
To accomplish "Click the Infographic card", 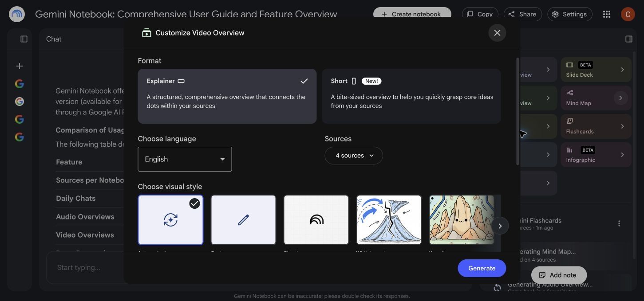I will point(596,155).
